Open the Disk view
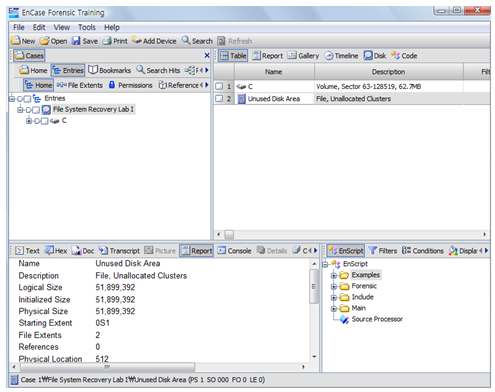The width and height of the screenshot is (495, 392). [375, 56]
